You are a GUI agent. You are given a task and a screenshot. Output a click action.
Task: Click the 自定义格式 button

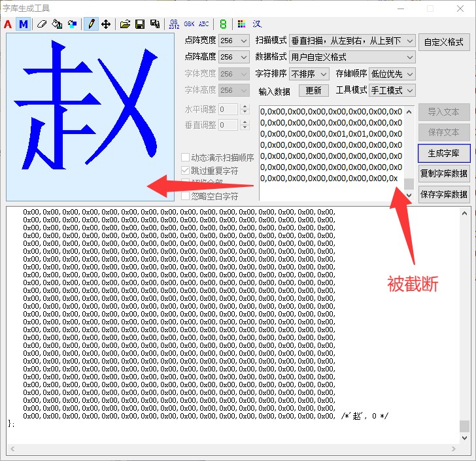(444, 42)
